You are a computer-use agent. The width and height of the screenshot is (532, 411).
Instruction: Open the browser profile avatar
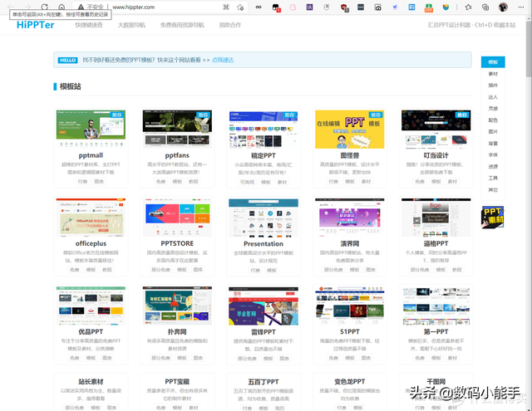point(504,7)
